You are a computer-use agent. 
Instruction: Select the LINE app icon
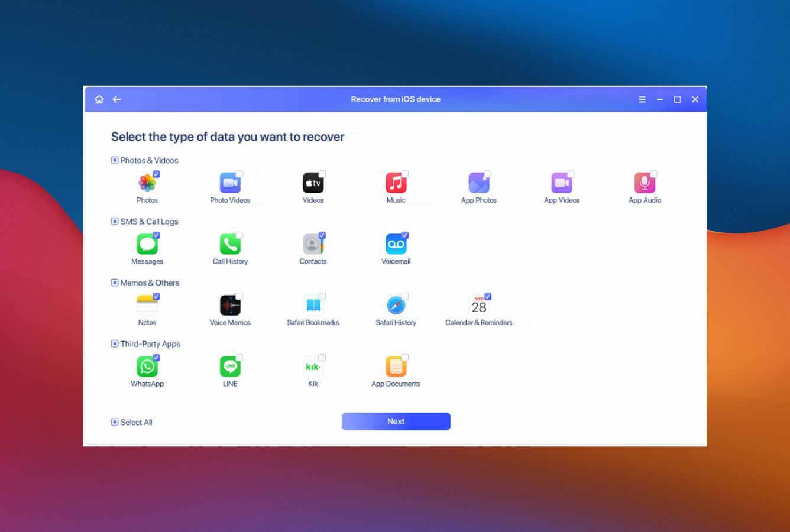pos(230,366)
